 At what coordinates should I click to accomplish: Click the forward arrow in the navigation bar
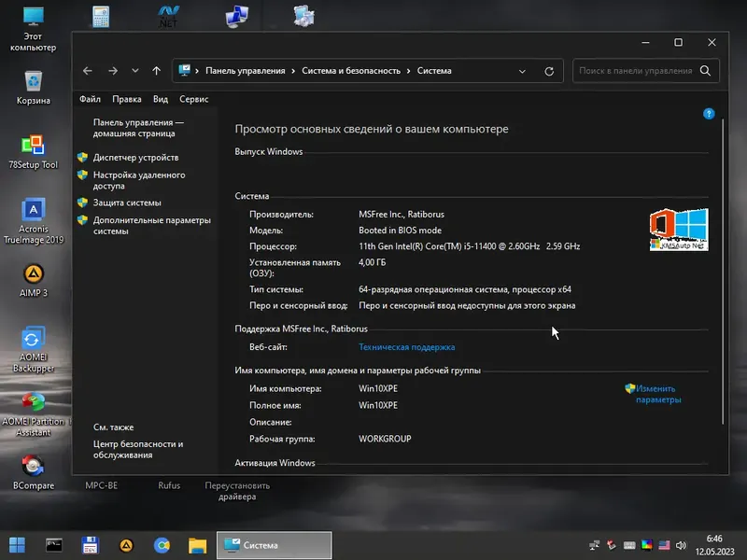pyautogui.click(x=113, y=71)
